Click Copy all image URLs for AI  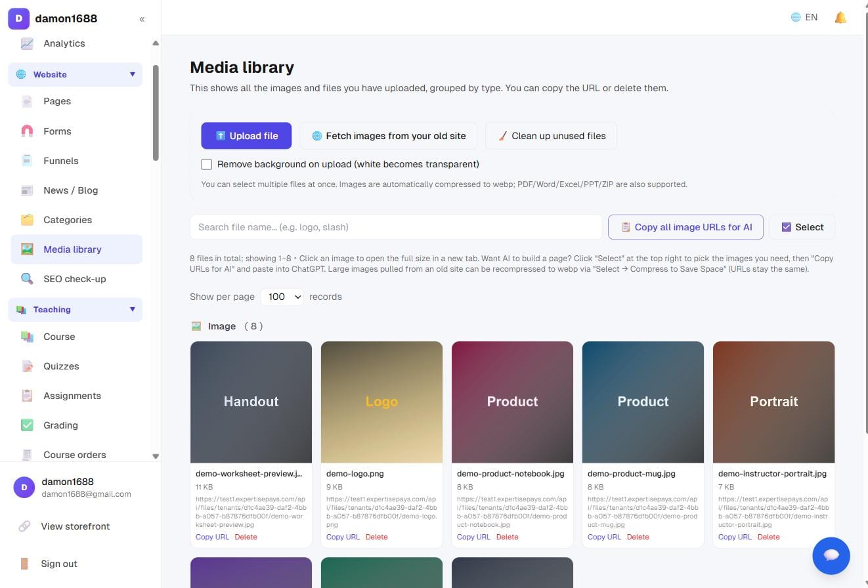coord(685,227)
